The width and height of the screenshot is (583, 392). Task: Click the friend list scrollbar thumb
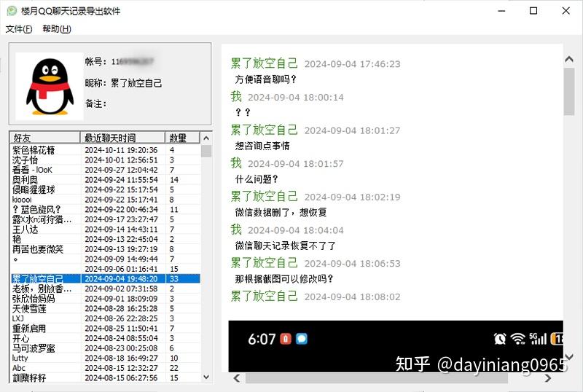click(206, 151)
